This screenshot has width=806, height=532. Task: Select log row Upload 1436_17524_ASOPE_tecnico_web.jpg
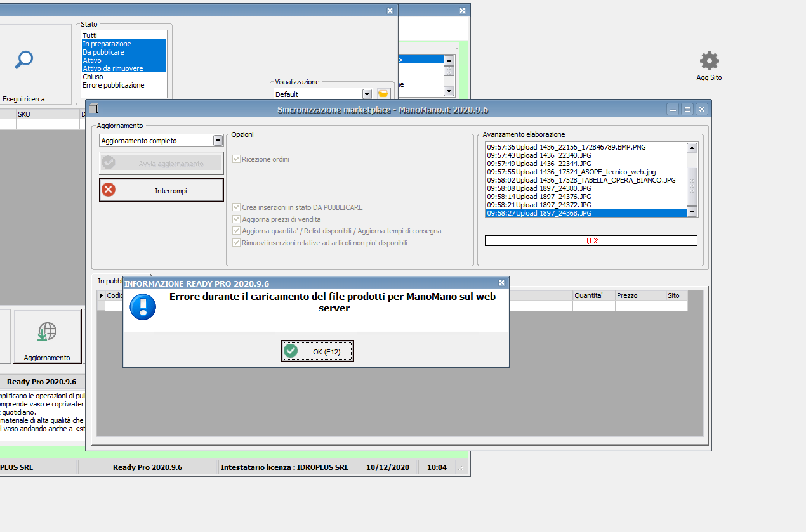tap(586, 172)
